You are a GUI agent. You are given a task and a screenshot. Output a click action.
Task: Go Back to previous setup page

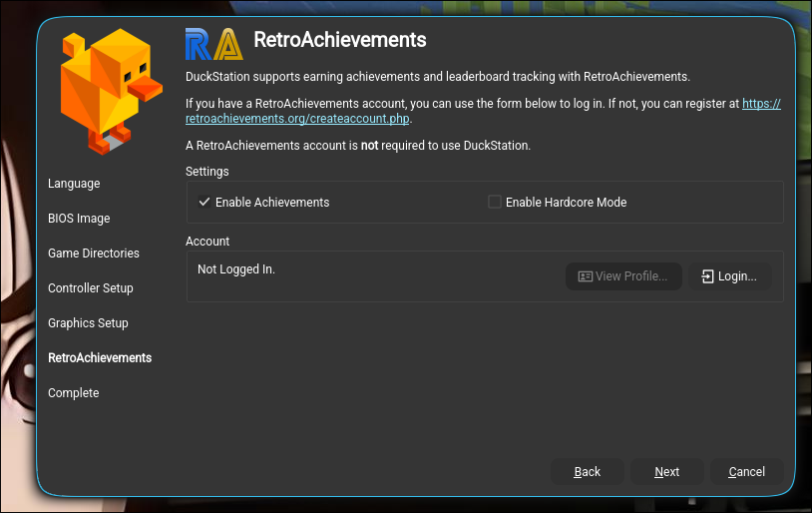(x=587, y=471)
